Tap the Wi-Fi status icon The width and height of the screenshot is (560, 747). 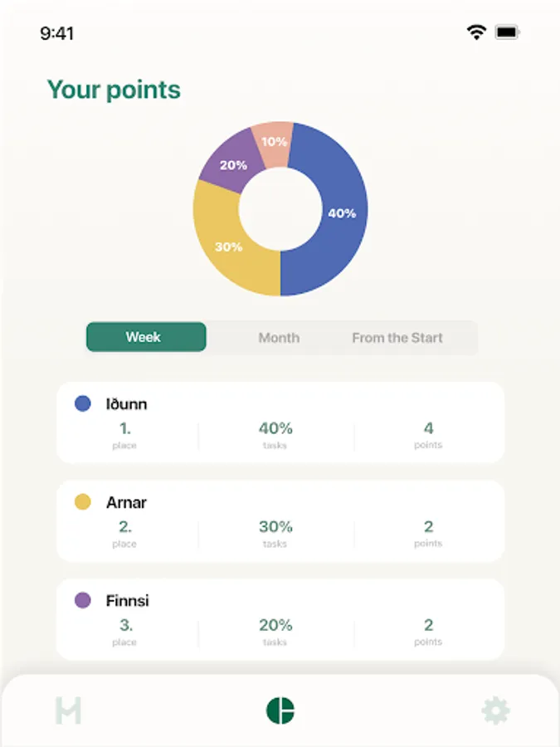pos(476,32)
